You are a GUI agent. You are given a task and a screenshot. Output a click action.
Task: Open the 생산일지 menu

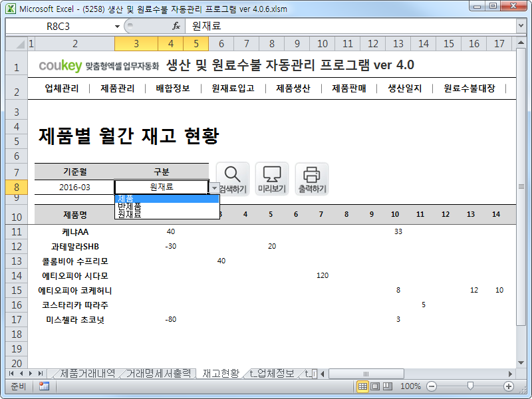(x=405, y=88)
